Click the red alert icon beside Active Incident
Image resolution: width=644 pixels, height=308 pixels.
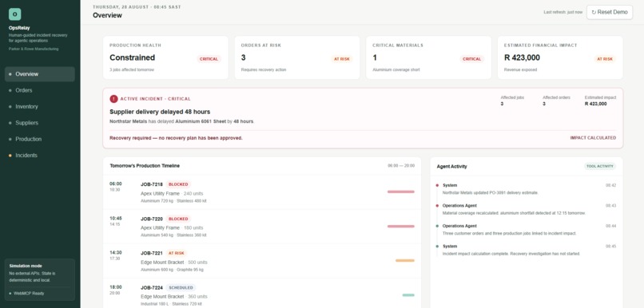pos(113,99)
